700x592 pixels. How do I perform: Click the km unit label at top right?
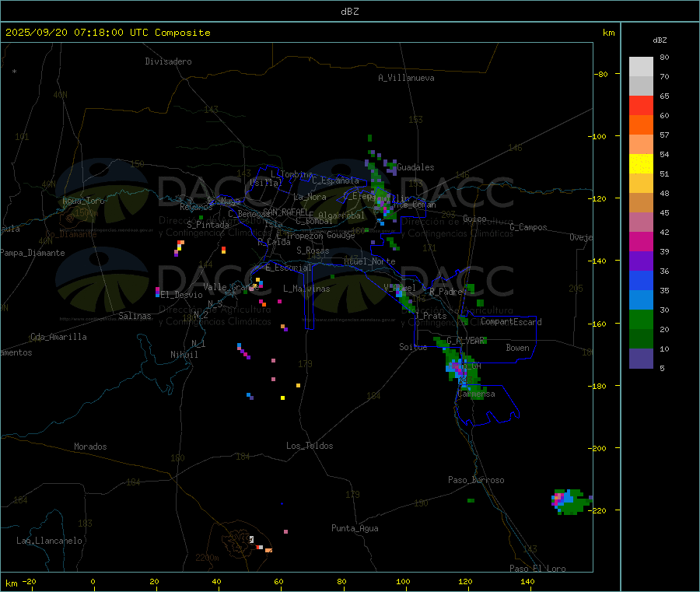click(608, 33)
